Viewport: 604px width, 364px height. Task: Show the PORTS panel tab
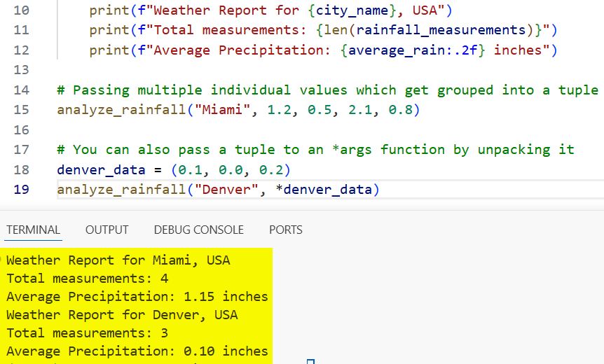(x=285, y=230)
